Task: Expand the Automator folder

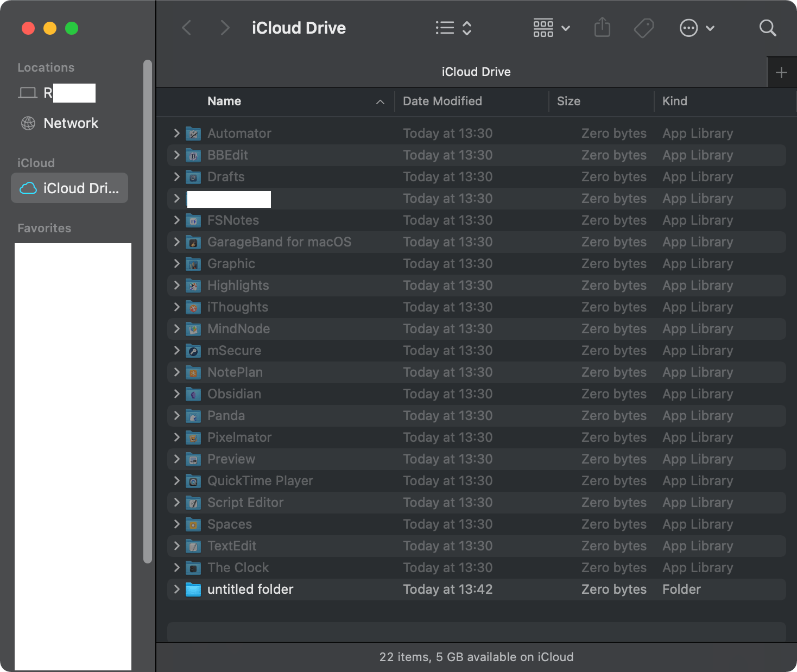Action: pyautogui.click(x=176, y=133)
